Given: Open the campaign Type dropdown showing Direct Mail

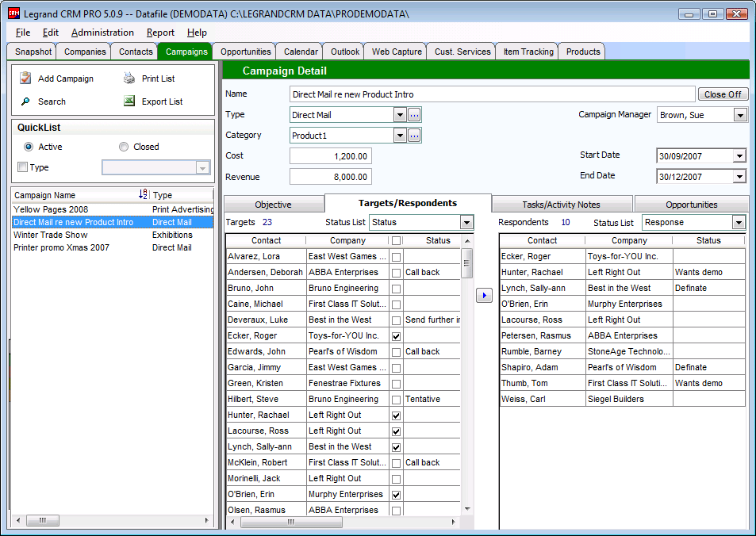Looking at the screenshot, I should (x=400, y=115).
